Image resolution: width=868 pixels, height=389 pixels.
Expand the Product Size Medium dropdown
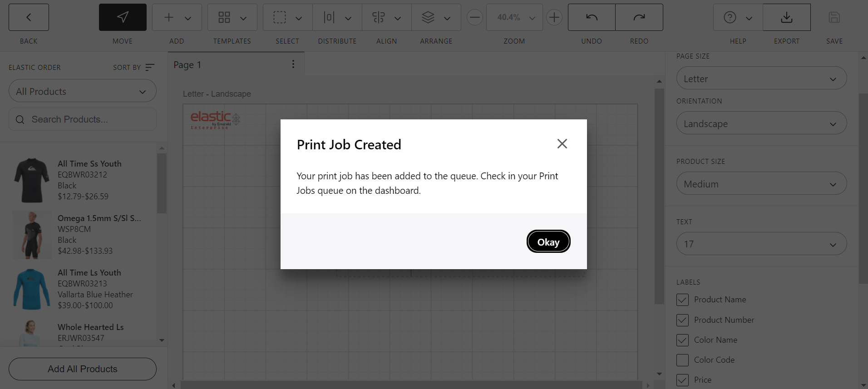click(761, 184)
